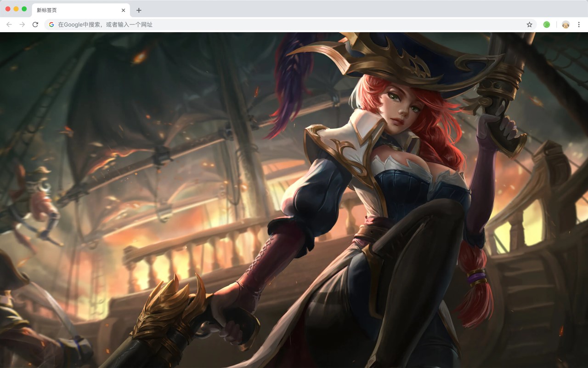Viewport: 588px width, 368px height.
Task: Open a new tab with plus button
Action: point(139,10)
